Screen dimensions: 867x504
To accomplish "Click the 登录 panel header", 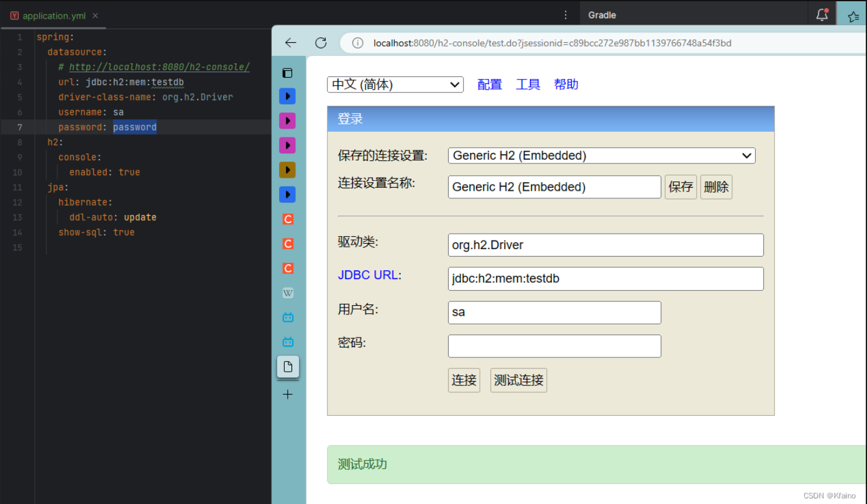I will [x=551, y=119].
